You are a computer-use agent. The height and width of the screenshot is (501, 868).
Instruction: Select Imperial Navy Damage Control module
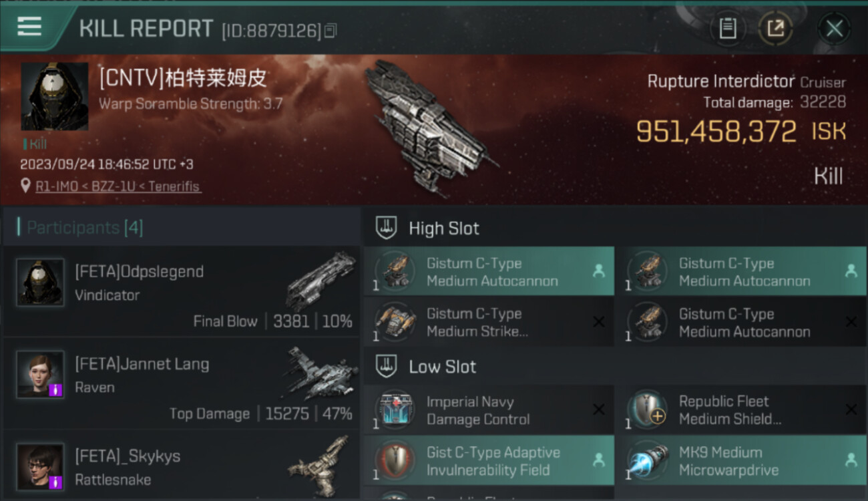(489, 410)
